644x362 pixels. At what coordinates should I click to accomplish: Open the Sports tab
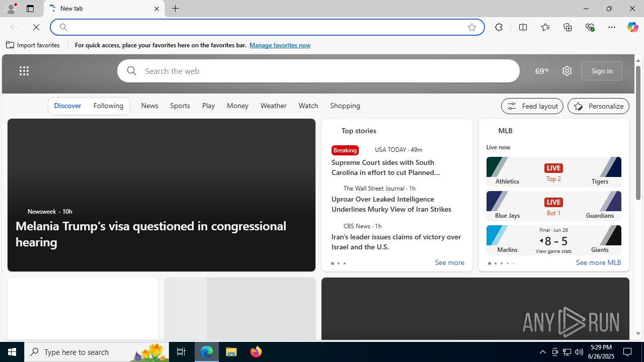(180, 106)
